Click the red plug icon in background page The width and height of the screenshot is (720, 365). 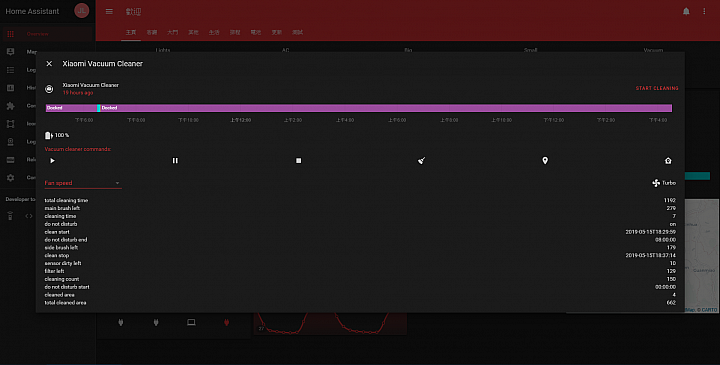[226, 322]
